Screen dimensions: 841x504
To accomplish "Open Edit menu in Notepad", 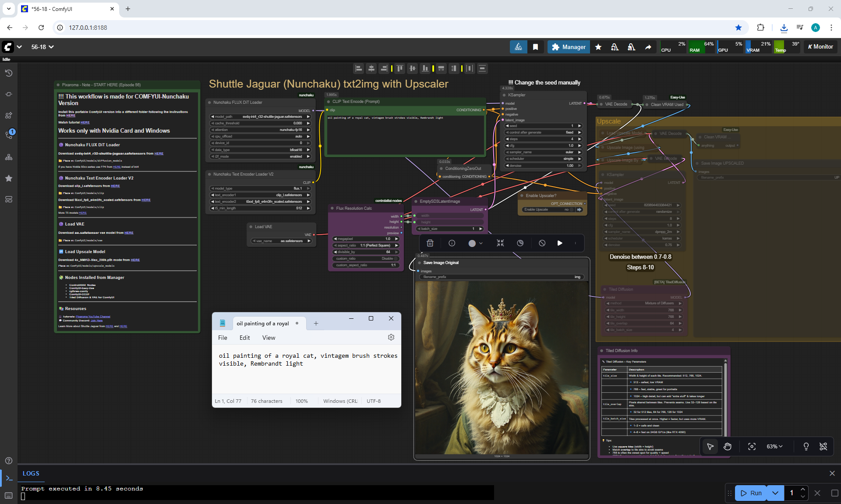I will [244, 338].
